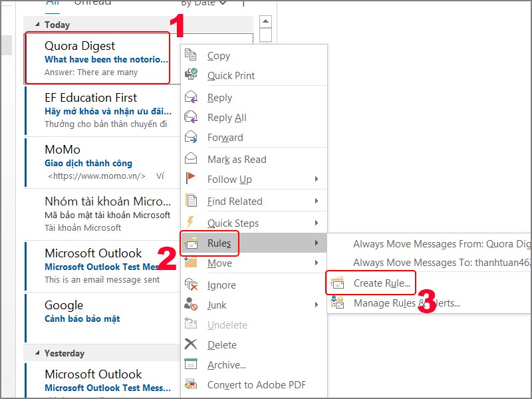
Task: Click the Quick Print printer icon
Action: [192, 75]
